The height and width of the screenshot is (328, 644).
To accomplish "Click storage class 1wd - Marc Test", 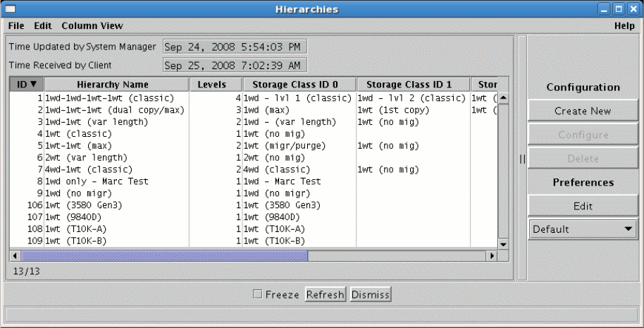I will pyautogui.click(x=282, y=182).
